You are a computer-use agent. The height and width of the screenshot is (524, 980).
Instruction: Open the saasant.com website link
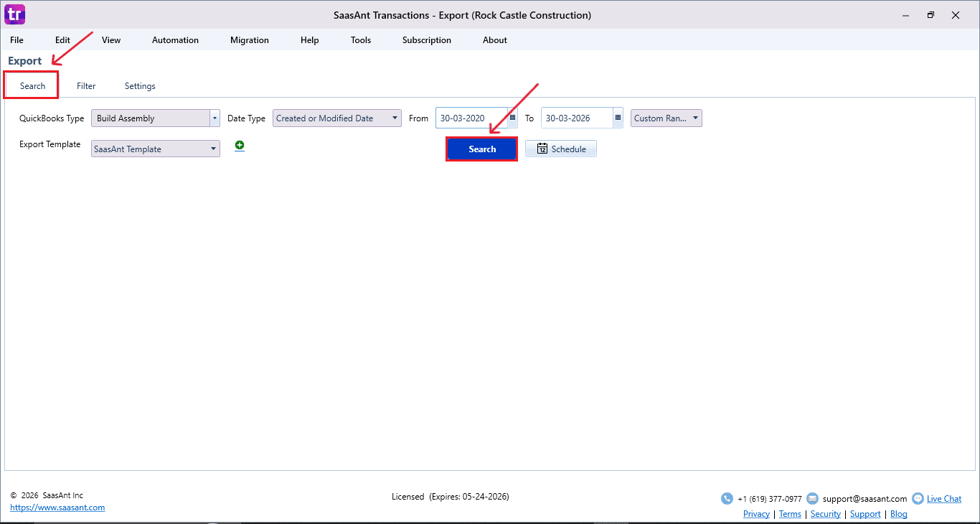57,507
